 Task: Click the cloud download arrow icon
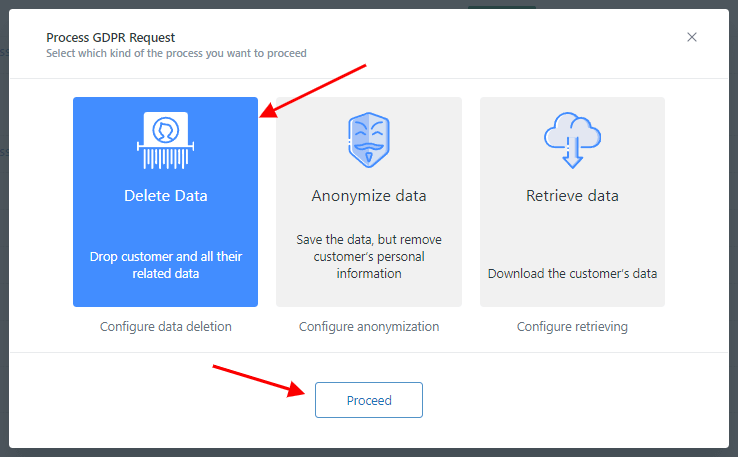tap(572, 140)
